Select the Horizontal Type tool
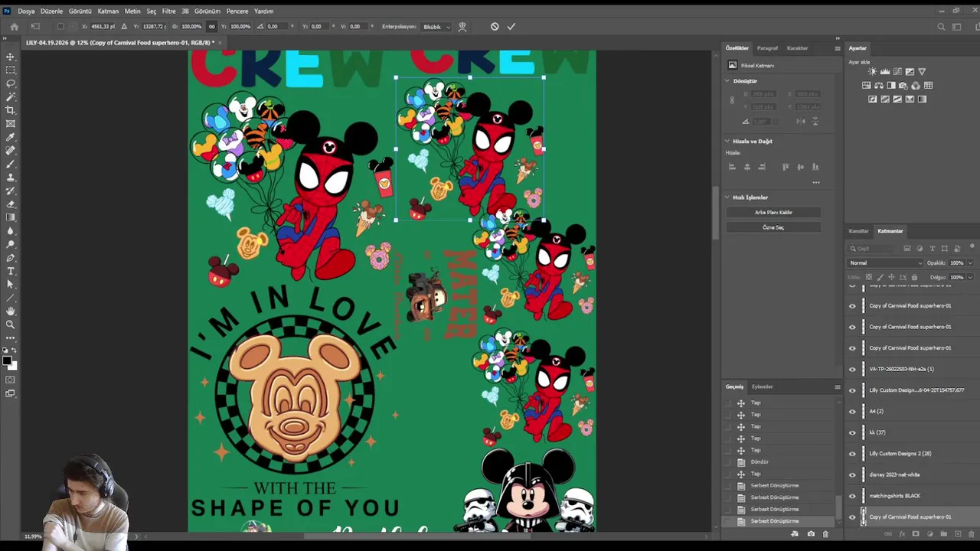Image resolution: width=980 pixels, height=551 pixels. [10, 271]
